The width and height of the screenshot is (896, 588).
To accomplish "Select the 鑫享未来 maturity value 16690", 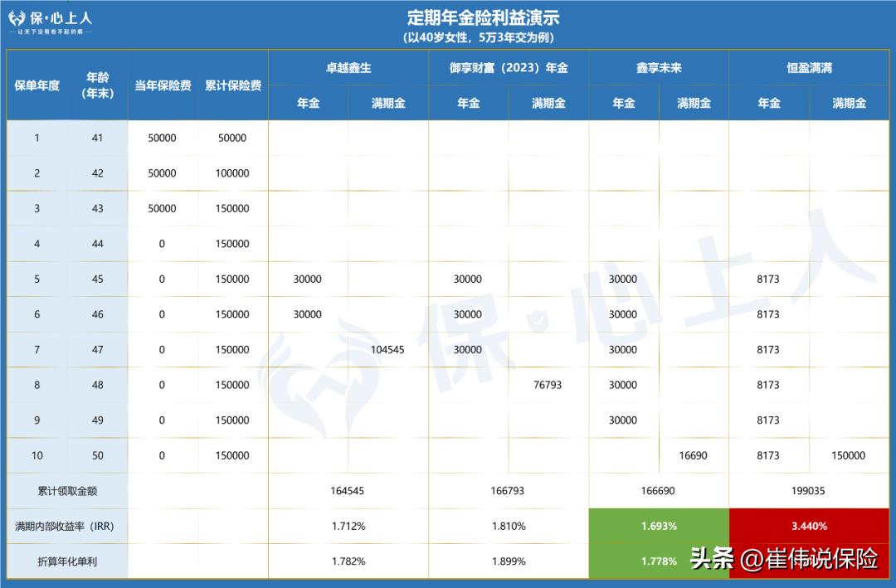I will click(x=693, y=456).
